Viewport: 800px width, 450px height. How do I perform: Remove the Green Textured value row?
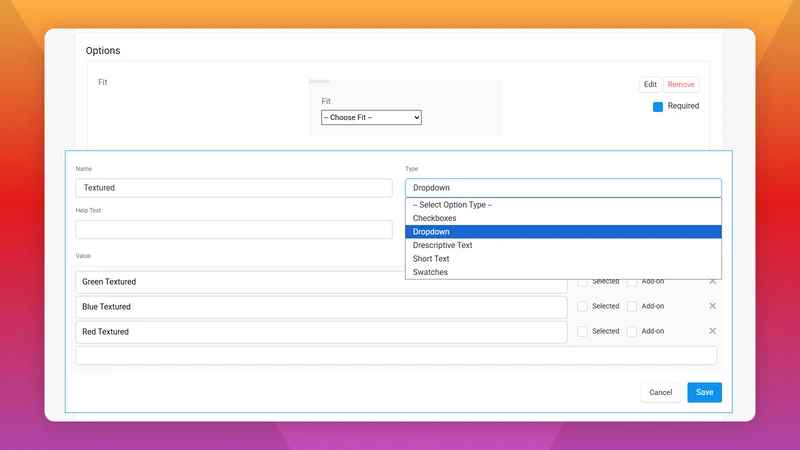pos(712,282)
